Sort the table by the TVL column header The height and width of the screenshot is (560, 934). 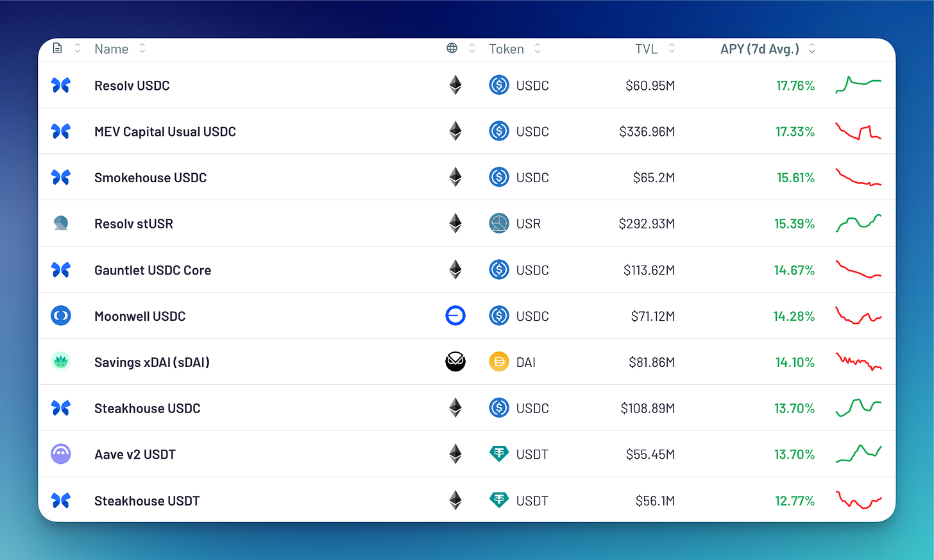click(655, 49)
